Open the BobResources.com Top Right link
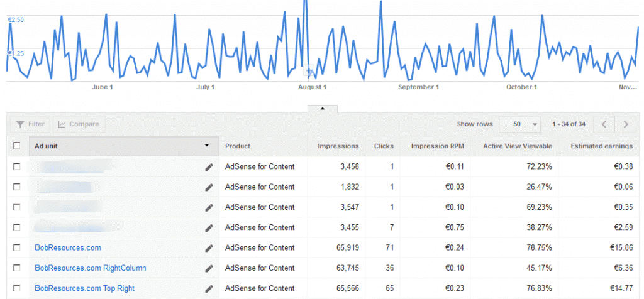The width and height of the screenshot is (644, 299). click(85, 288)
